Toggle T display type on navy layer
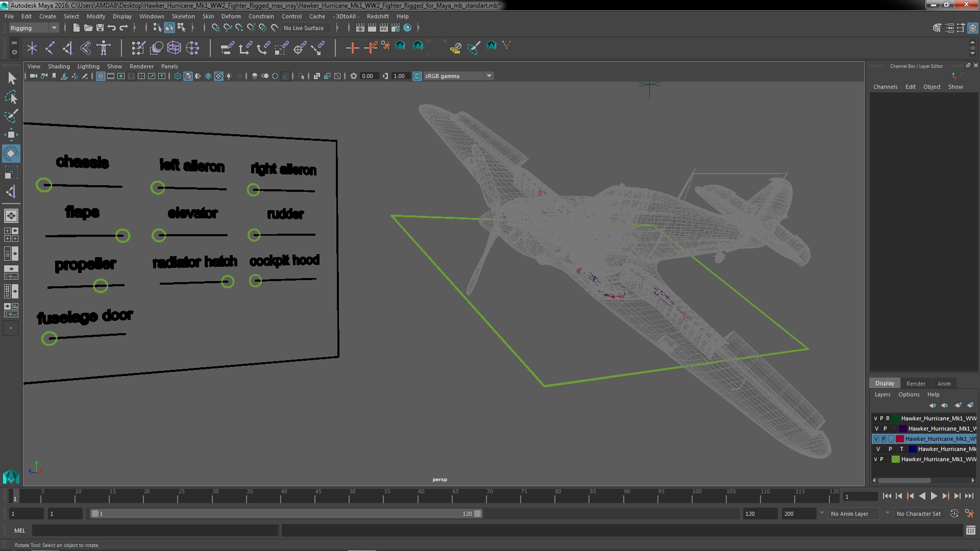980x551 pixels. coord(902,449)
